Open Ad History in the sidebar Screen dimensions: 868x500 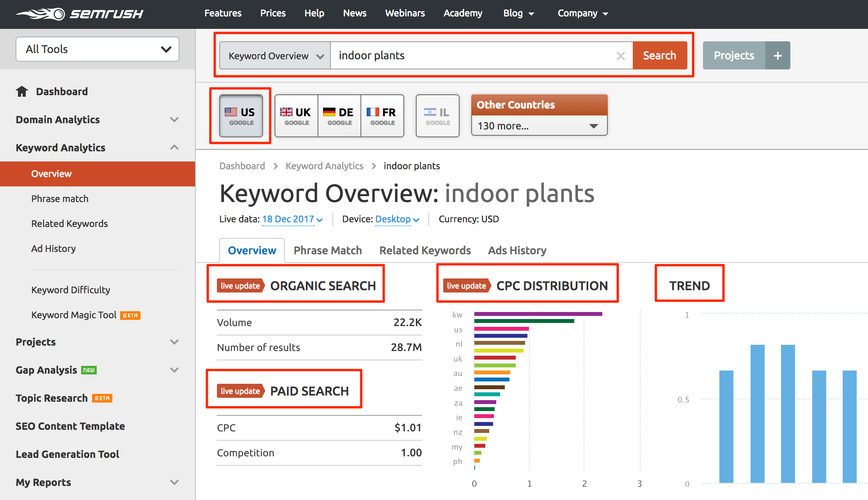point(53,249)
